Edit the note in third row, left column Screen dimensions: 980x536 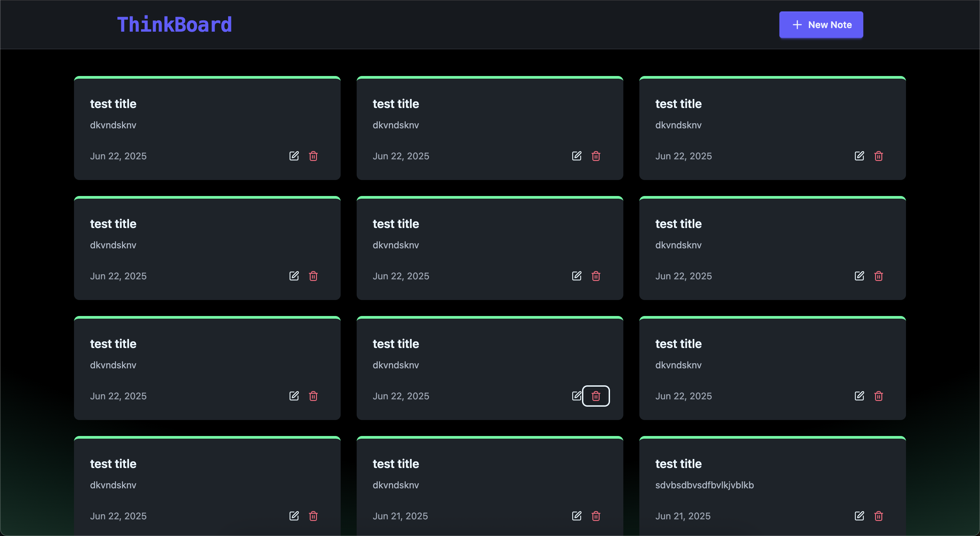tap(294, 396)
